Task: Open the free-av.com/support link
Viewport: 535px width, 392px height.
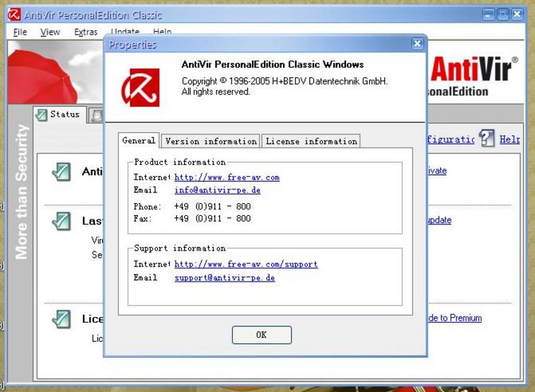Action: pyautogui.click(x=246, y=265)
